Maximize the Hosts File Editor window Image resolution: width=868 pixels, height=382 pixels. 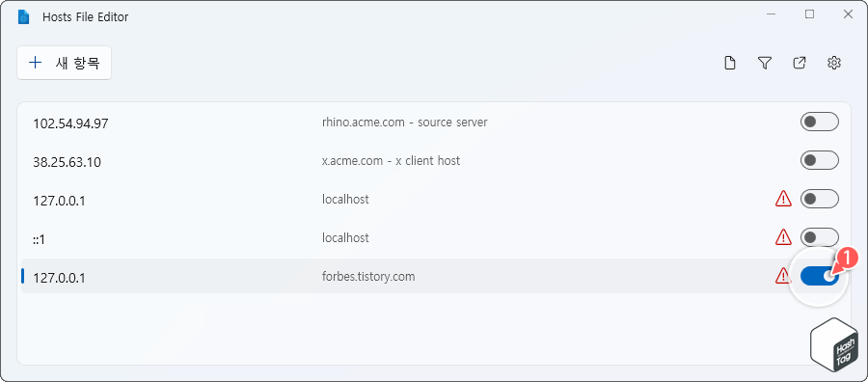(809, 14)
